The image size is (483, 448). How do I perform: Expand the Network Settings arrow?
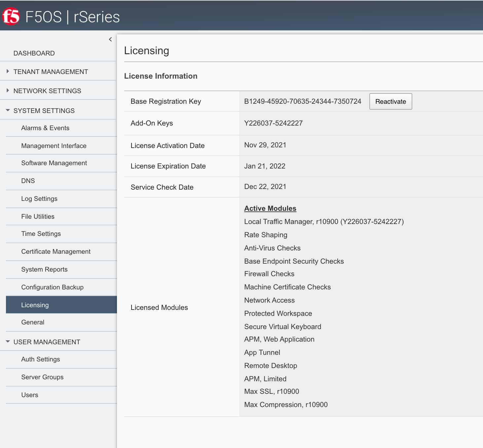[x=8, y=91]
